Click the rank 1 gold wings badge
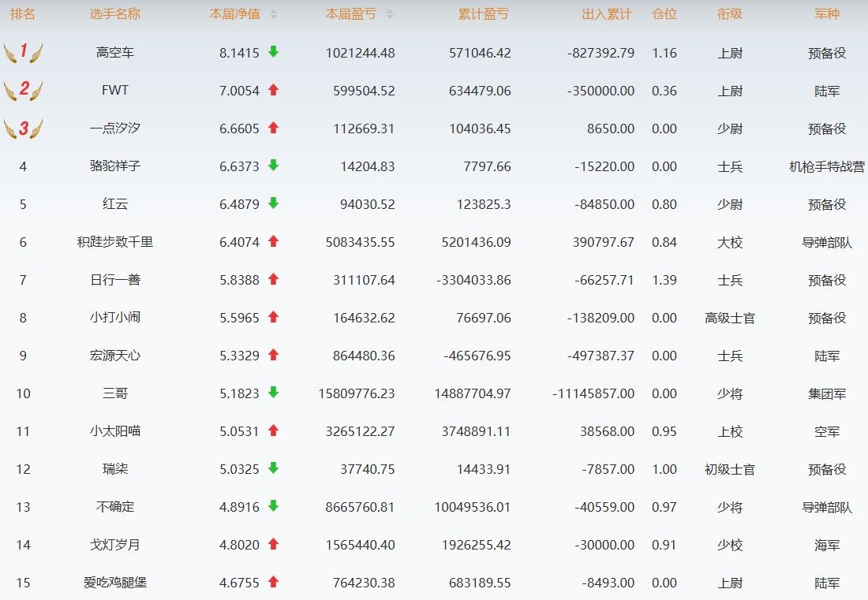Screen dimensions: 868x600 (x=23, y=52)
